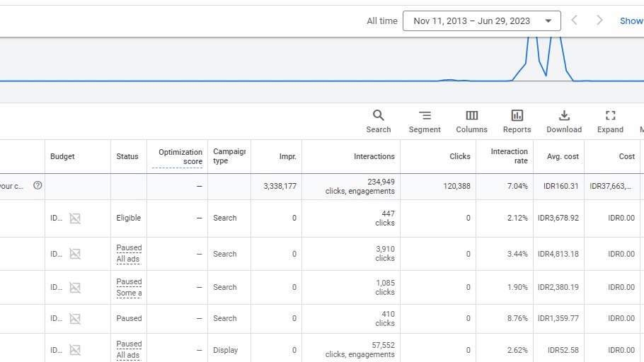Click the total impressions 3,338,177
The image size is (644, 362).
pyautogui.click(x=280, y=187)
